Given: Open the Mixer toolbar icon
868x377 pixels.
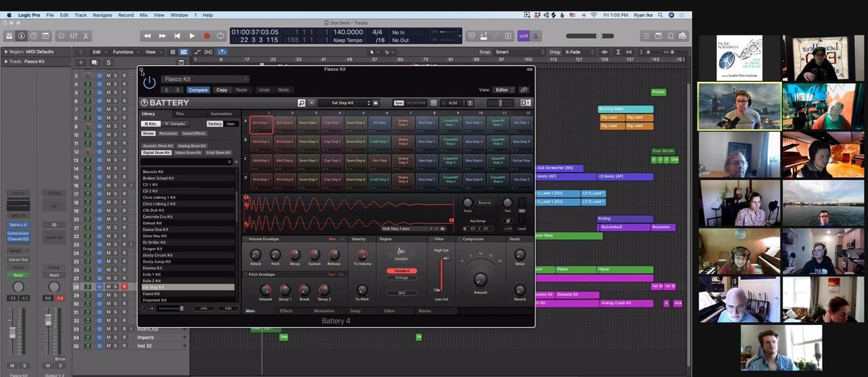Looking at the screenshot, I should [x=73, y=35].
